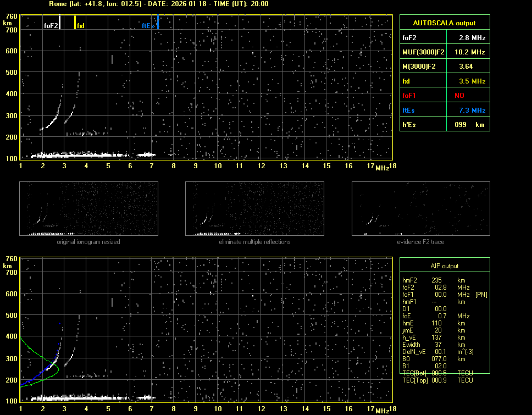532x415 pixels.
Task: Click the red foF1 NO value
Action: 459,96
